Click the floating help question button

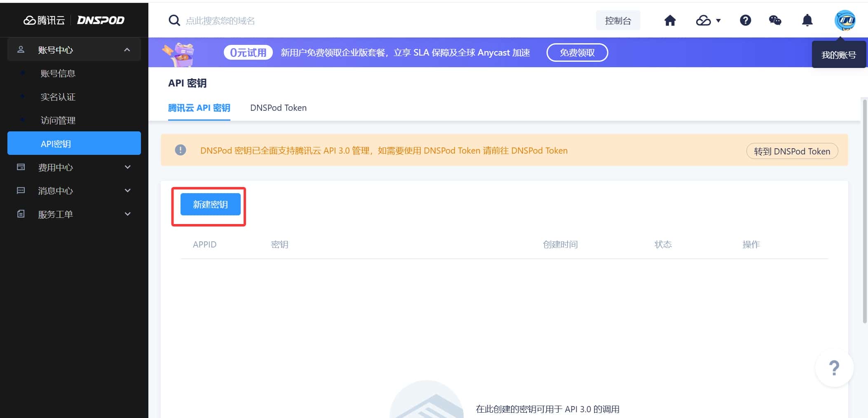[x=834, y=368]
